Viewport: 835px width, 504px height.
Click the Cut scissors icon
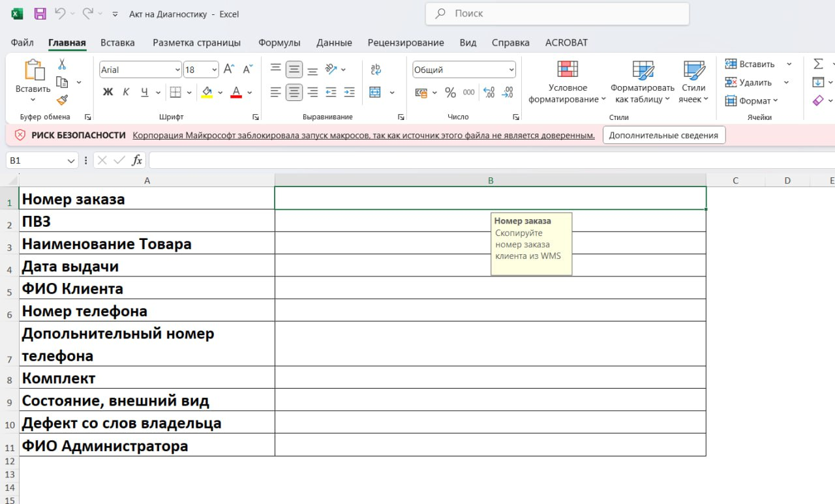click(x=62, y=65)
